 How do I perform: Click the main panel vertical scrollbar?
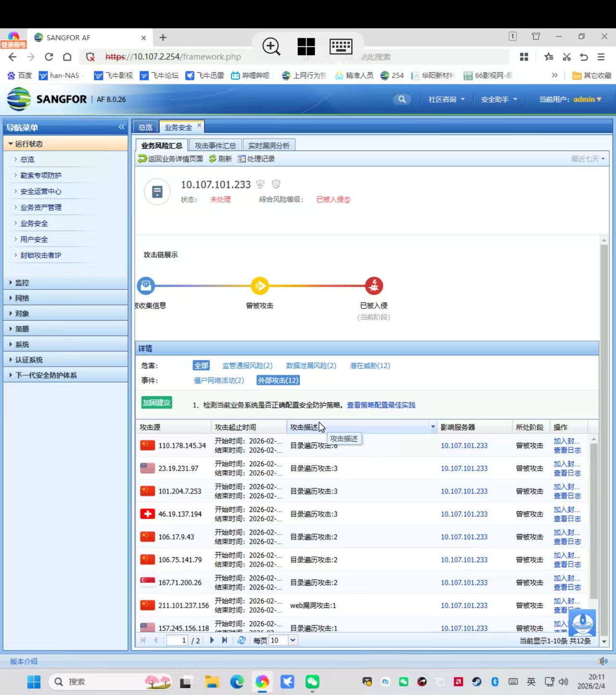[604, 440]
